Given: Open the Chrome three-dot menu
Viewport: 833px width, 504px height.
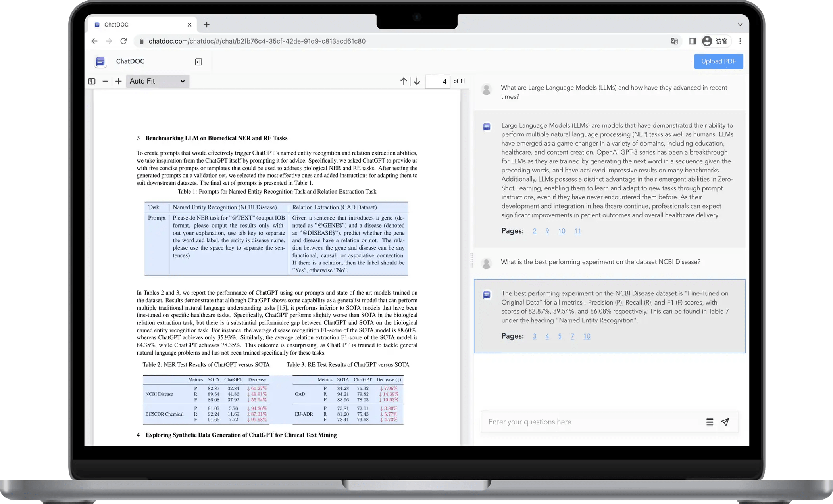Looking at the screenshot, I should (740, 41).
